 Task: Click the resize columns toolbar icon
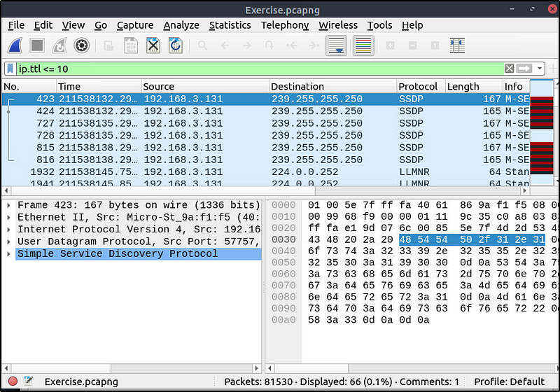457,46
